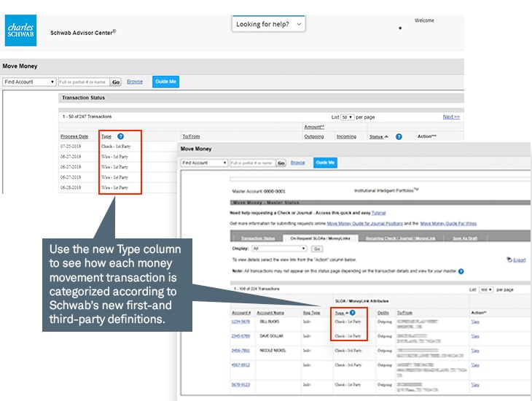
Task: Click the Export icon link
Action: (x=516, y=260)
